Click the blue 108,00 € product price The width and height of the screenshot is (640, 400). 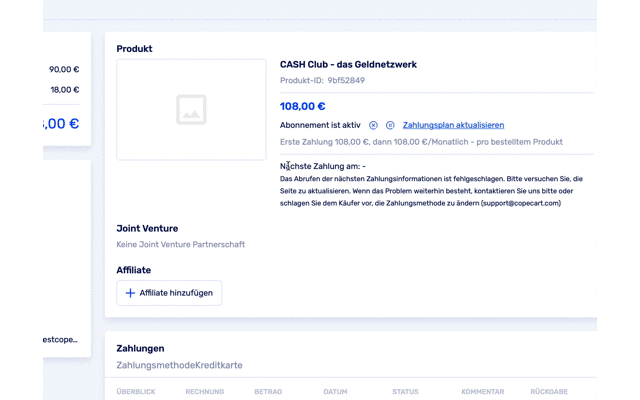coord(302,106)
